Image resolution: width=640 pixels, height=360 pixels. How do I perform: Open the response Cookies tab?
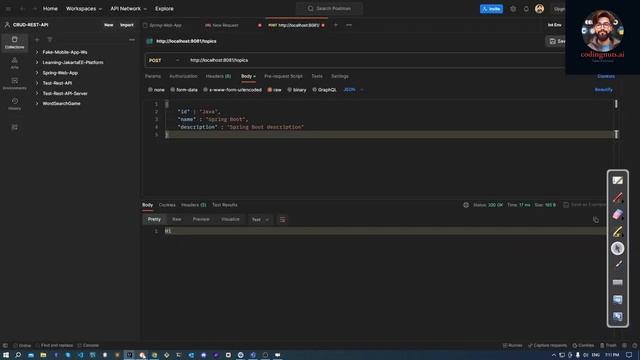click(167, 205)
